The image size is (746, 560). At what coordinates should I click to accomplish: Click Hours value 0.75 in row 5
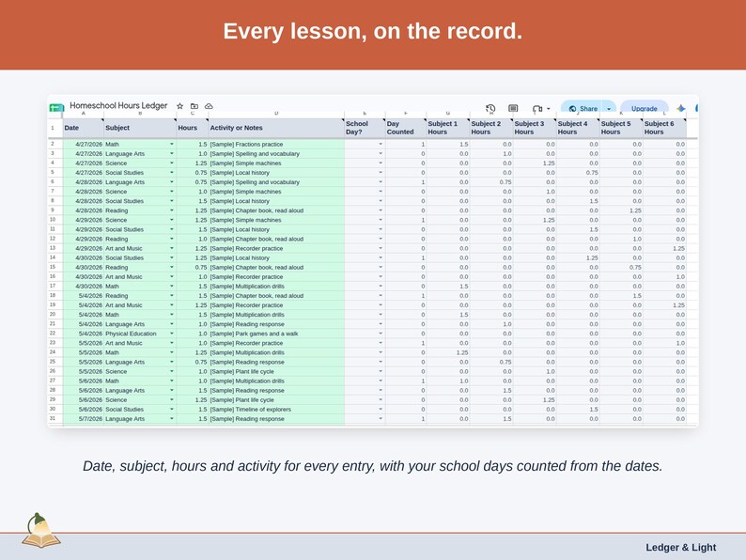[x=193, y=173]
